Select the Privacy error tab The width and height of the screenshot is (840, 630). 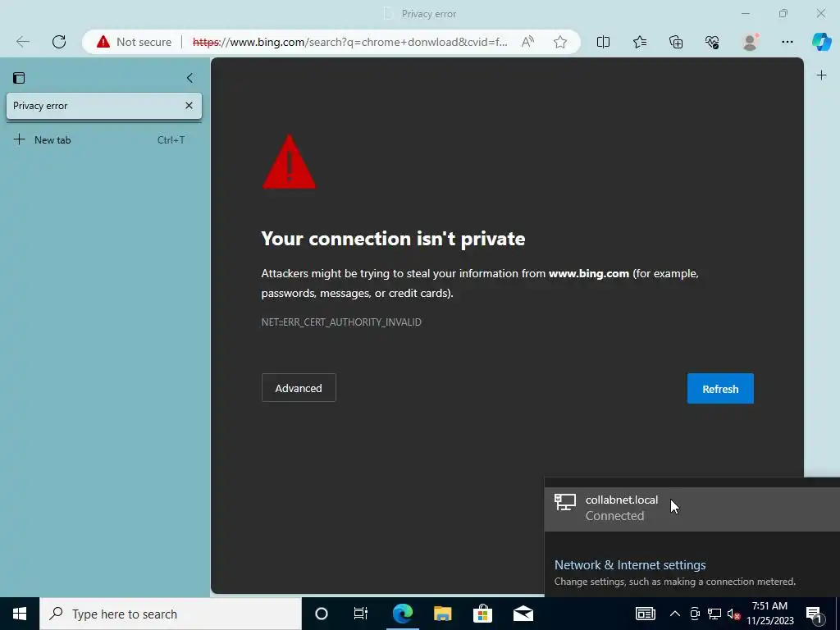pyautogui.click(x=104, y=106)
